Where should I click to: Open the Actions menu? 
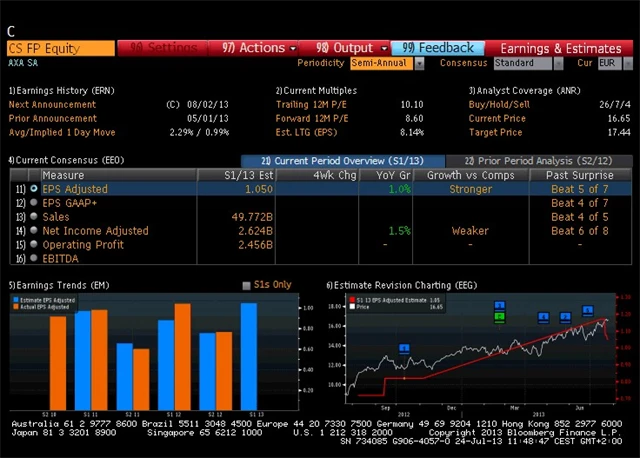[x=254, y=47]
